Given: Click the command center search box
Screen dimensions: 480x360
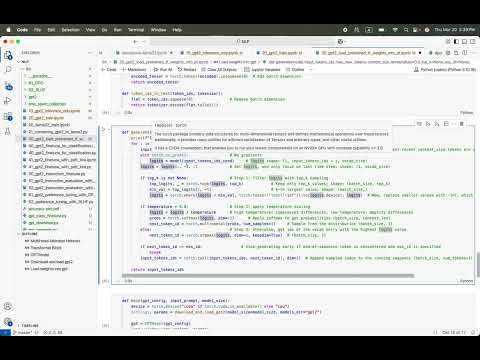Looking at the screenshot, I should point(243,42).
